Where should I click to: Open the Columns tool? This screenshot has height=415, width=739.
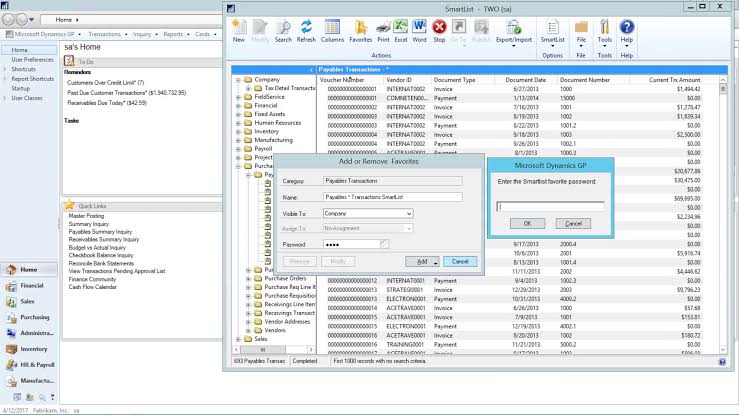tap(332, 31)
